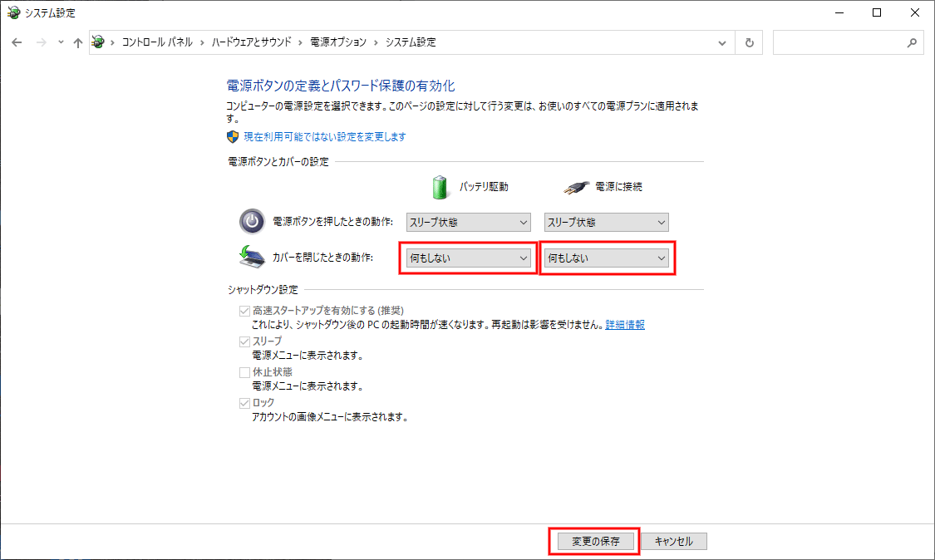Enable the 休止状態 checkbox
935x560 pixels.
pos(245,371)
